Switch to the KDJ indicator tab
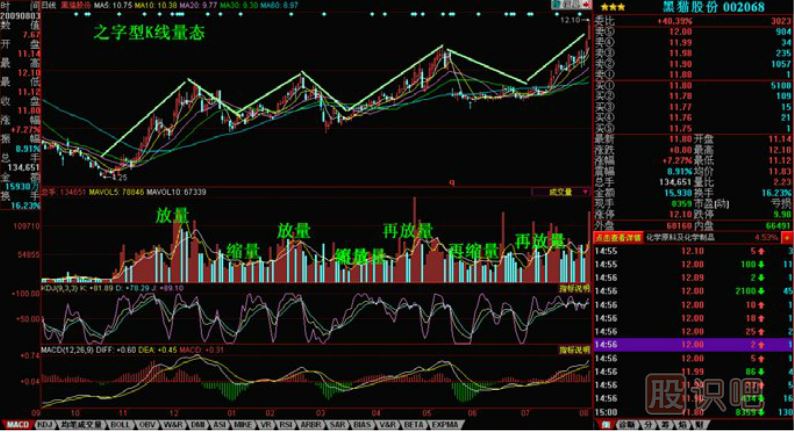This screenshot has height=432, width=794. (x=46, y=425)
